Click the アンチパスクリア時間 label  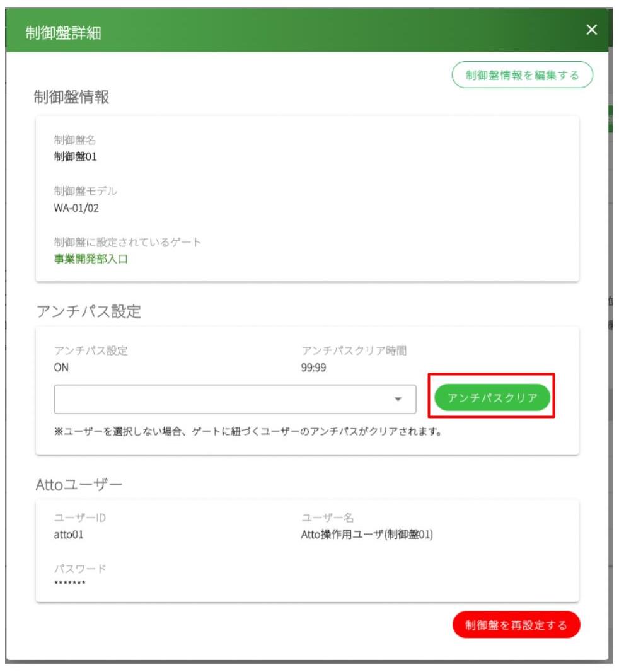[354, 350]
